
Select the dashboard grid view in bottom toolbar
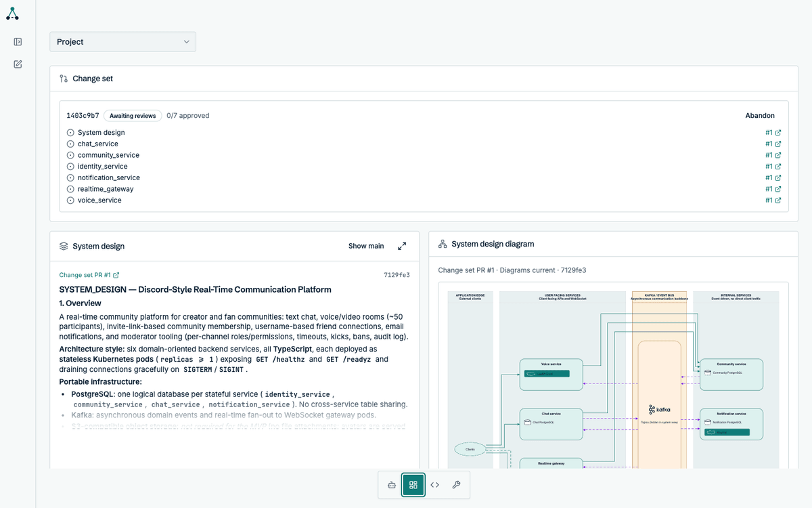pos(413,485)
